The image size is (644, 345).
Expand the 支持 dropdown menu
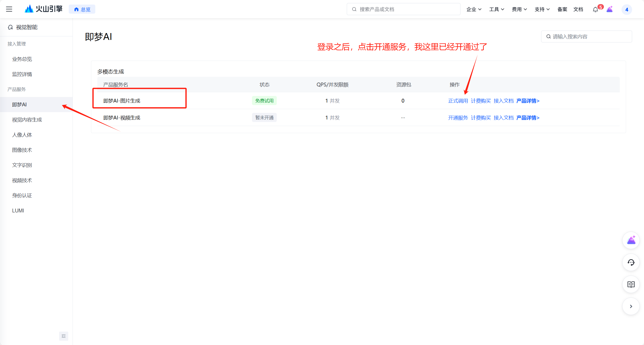542,9
